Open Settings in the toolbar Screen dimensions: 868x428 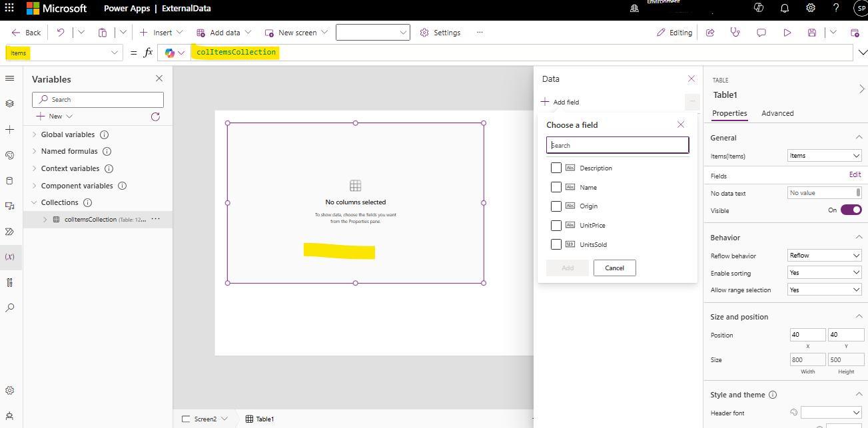tap(440, 33)
